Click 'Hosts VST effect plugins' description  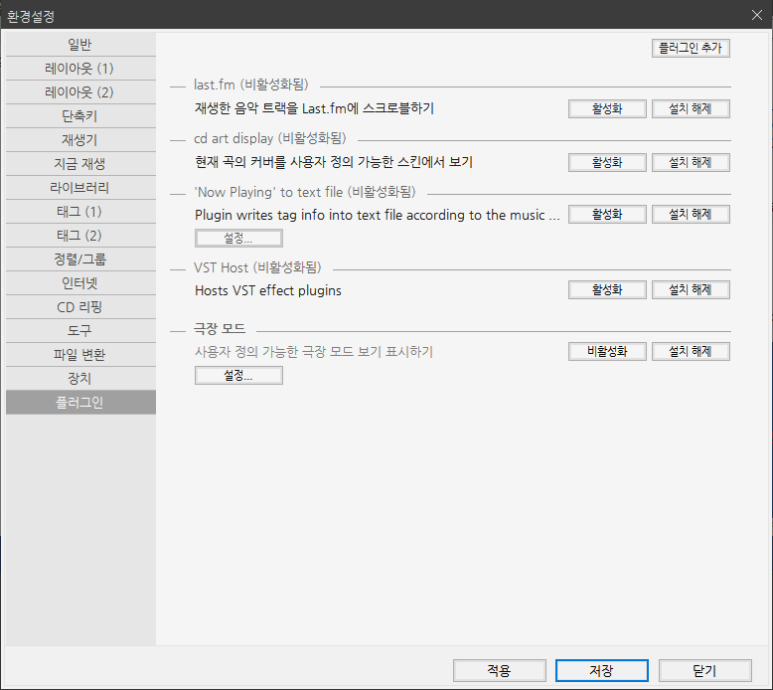pos(268,291)
